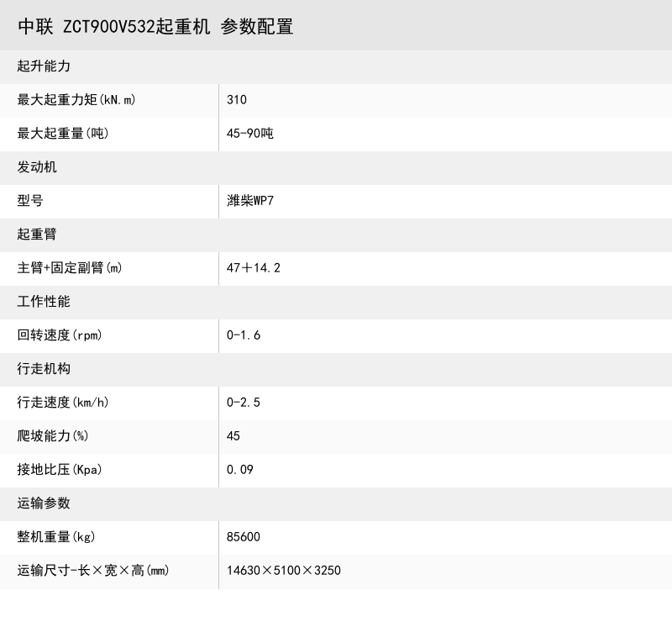Select the 47＋14.2 boom length value
672x622 pixels.
coord(254,268)
